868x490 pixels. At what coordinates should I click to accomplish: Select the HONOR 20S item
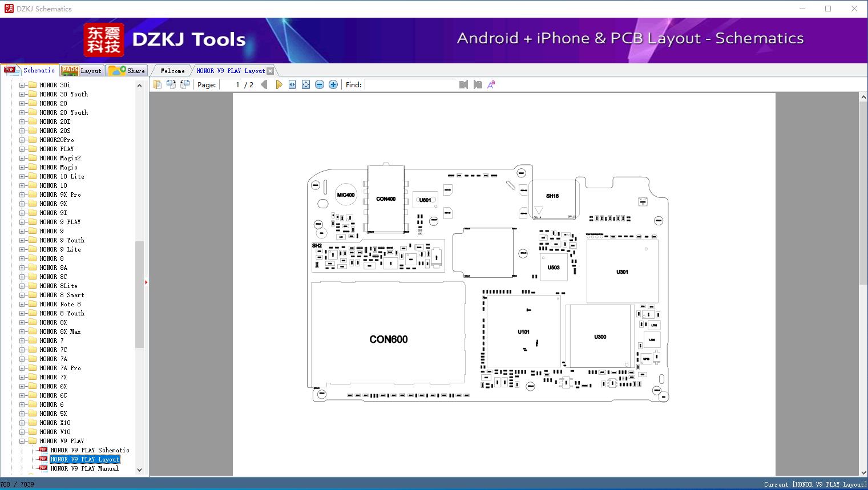(x=55, y=131)
